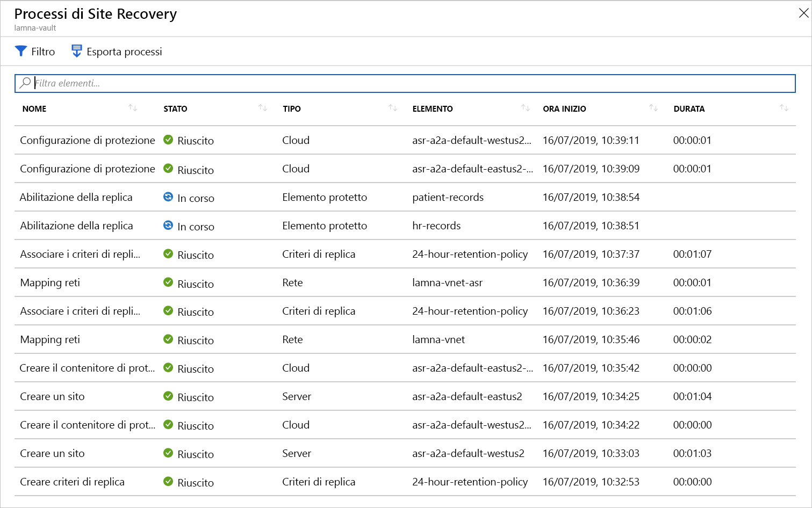Click the Filtro funnel icon

(21, 51)
